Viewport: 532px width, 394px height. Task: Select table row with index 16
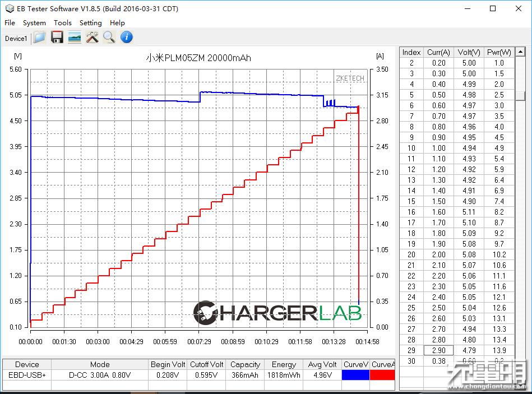click(x=457, y=212)
